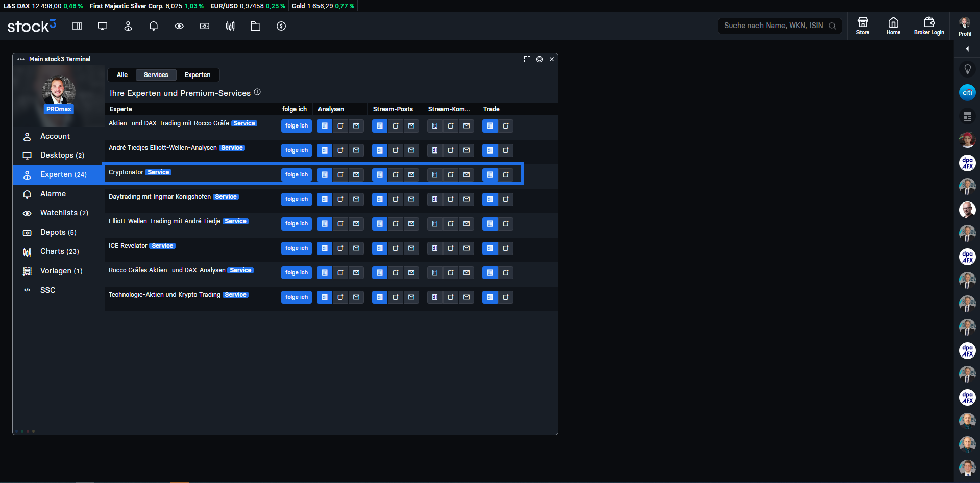Screen dimensions: 980x483
Task: Click folge ich button for ICE Revelator
Action: 297,248
